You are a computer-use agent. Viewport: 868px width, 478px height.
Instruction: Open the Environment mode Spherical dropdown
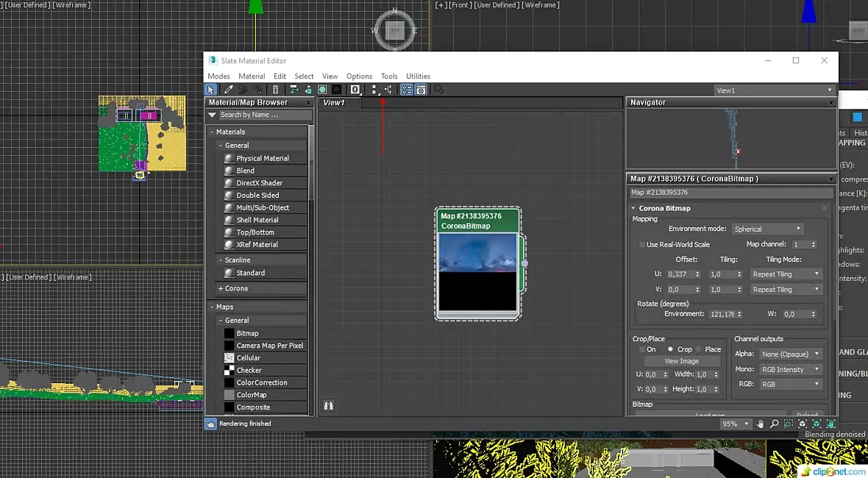click(767, 229)
